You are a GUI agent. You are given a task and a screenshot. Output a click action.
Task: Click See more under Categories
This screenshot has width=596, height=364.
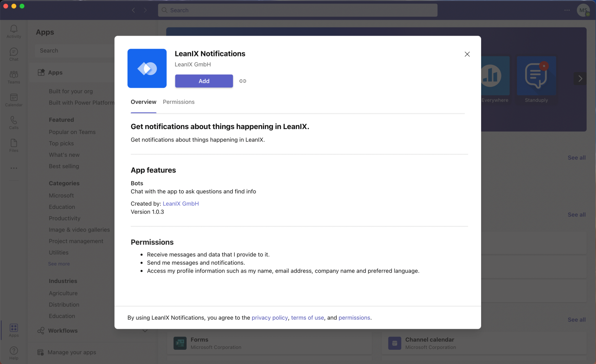tap(59, 264)
